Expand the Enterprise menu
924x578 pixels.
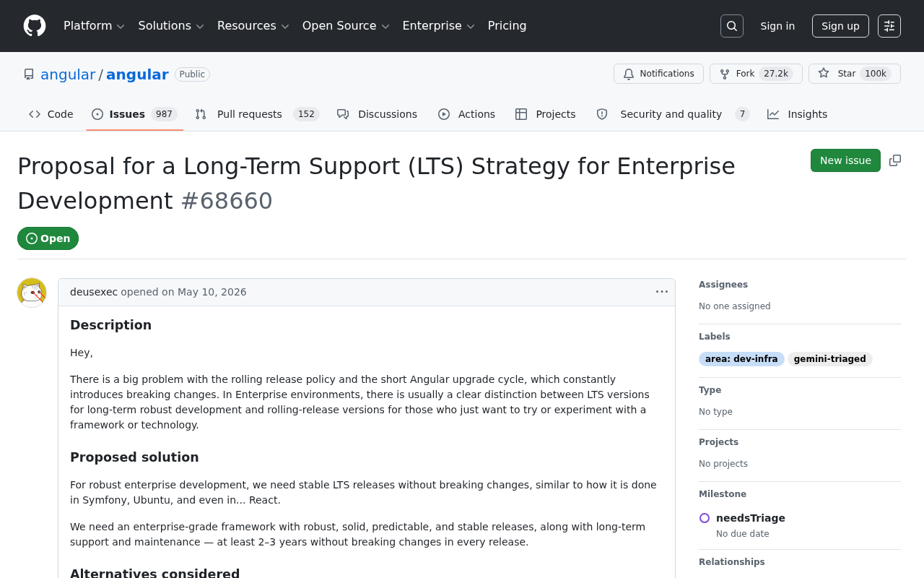point(438,26)
